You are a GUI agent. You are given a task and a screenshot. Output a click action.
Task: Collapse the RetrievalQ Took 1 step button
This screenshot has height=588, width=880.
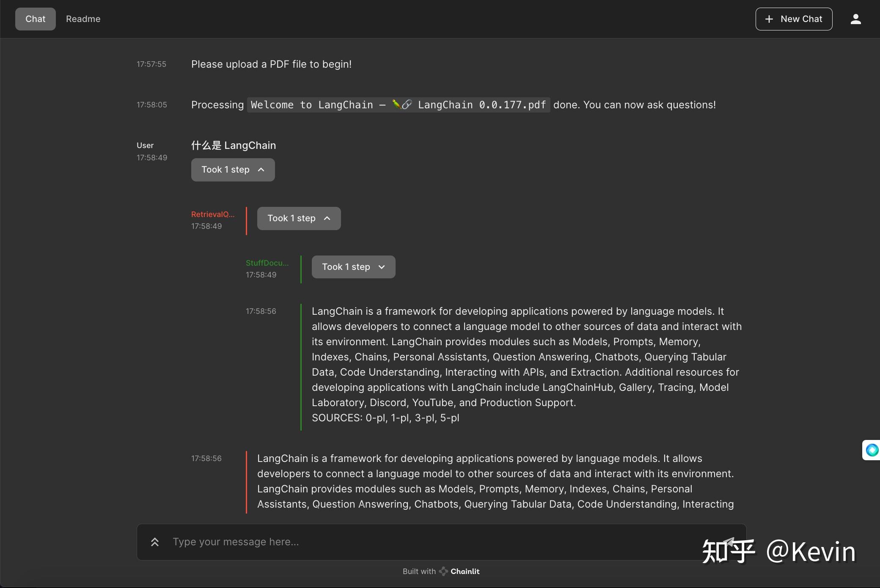click(x=299, y=218)
